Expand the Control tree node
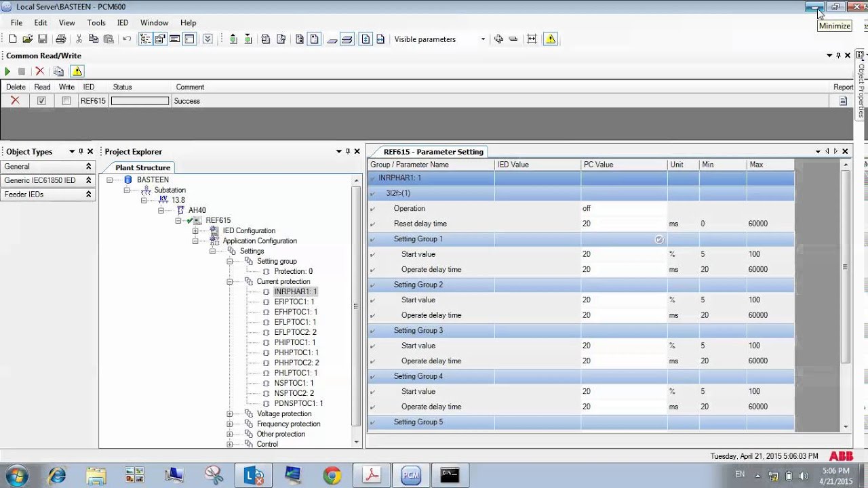This screenshot has height=488, width=868. pos(229,444)
